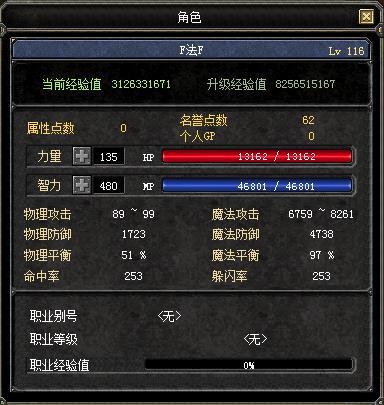Add a point to 力量 strength
The height and width of the screenshot is (405, 384).
(x=82, y=156)
